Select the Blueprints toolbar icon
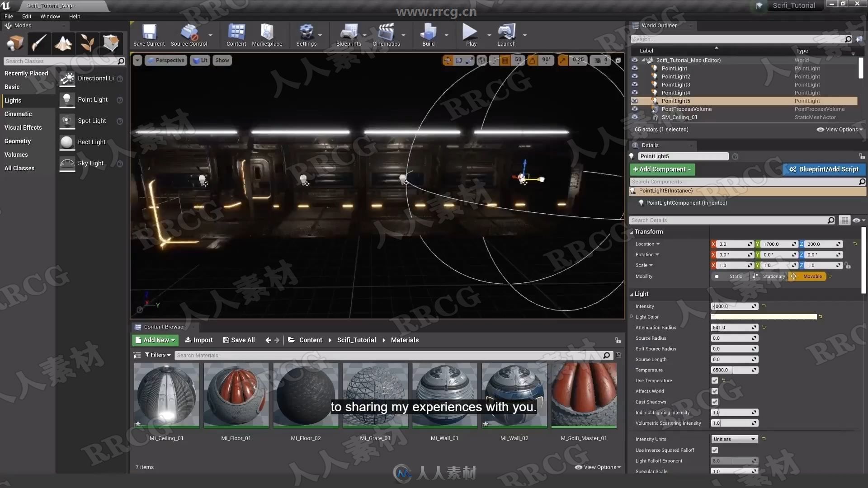868x488 pixels. (x=348, y=34)
